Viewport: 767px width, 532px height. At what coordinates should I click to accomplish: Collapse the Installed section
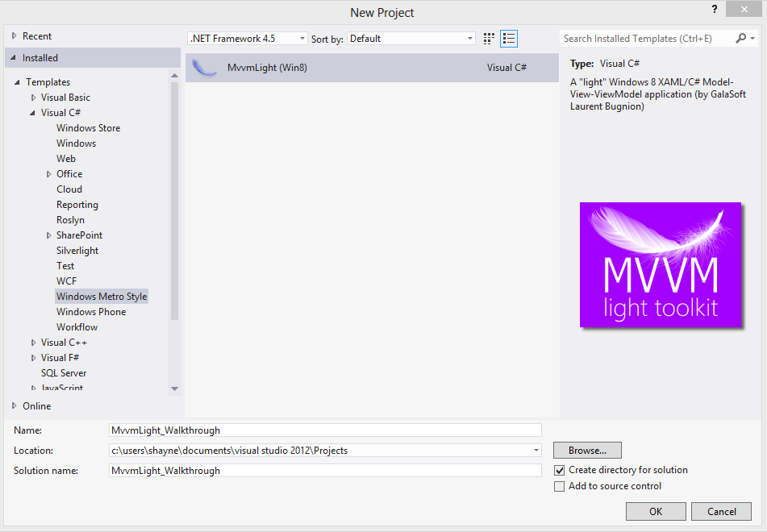click(13, 58)
